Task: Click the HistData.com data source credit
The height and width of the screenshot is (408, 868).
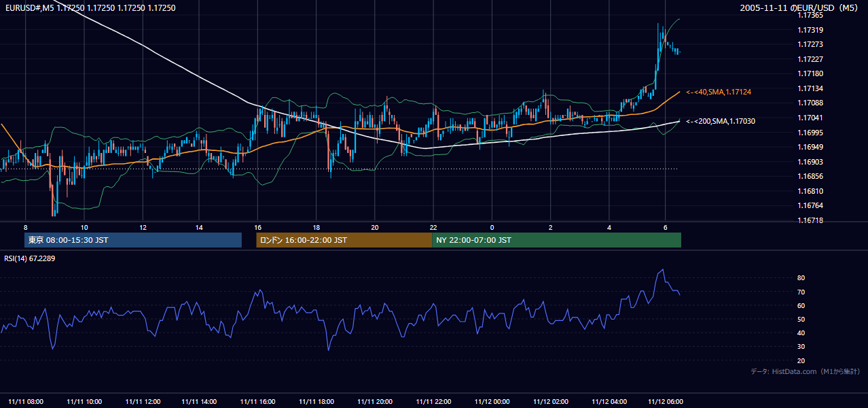Action: (x=806, y=371)
